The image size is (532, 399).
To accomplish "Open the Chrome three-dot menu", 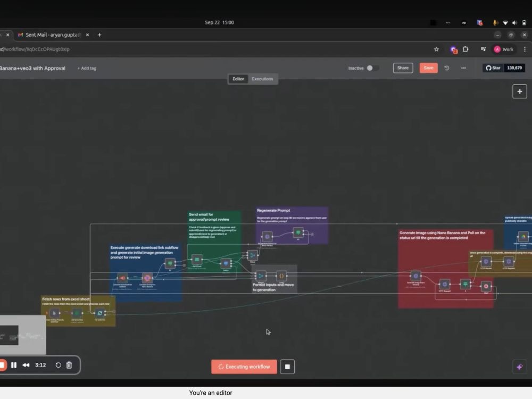I will (525, 49).
